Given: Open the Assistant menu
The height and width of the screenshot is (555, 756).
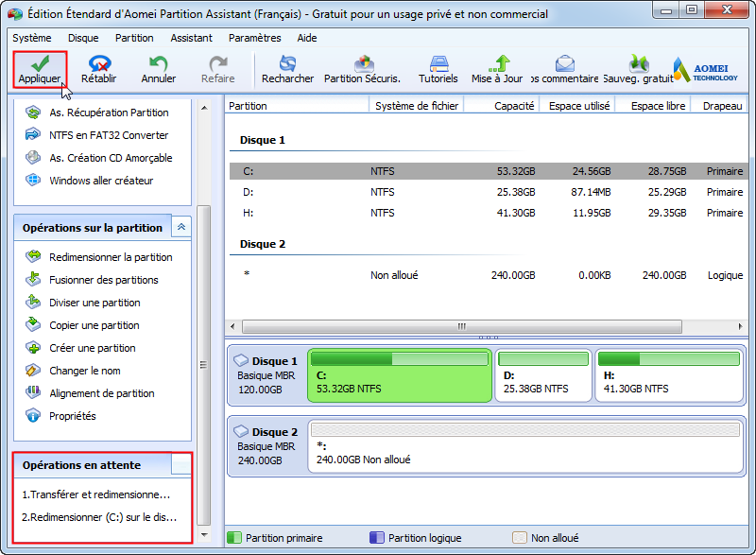Looking at the screenshot, I should click(192, 38).
